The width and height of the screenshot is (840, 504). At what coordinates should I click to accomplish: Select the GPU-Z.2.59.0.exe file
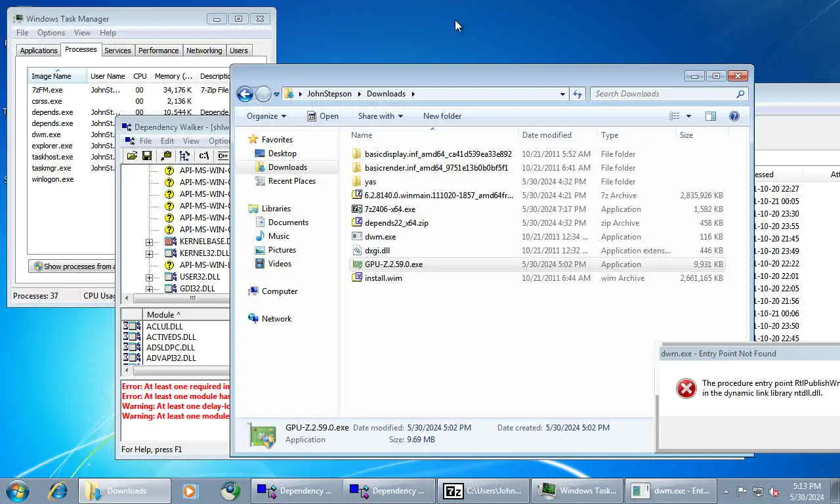coord(537,264)
